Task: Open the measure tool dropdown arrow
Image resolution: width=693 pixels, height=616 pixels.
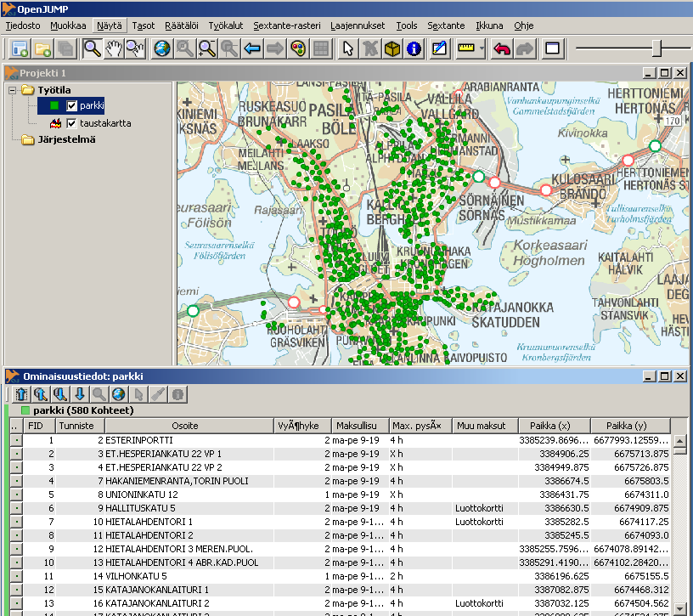Action: 482,48
